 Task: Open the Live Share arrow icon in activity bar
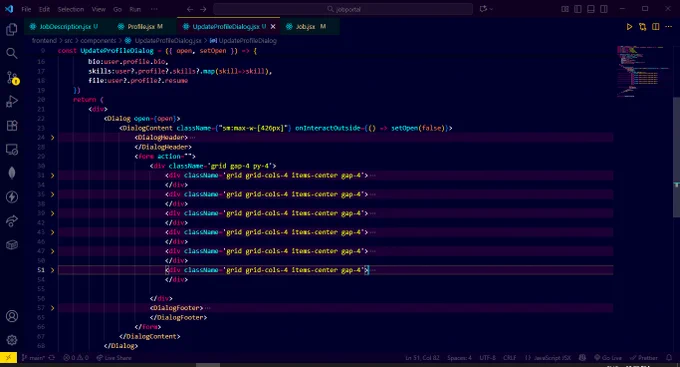tap(12, 221)
